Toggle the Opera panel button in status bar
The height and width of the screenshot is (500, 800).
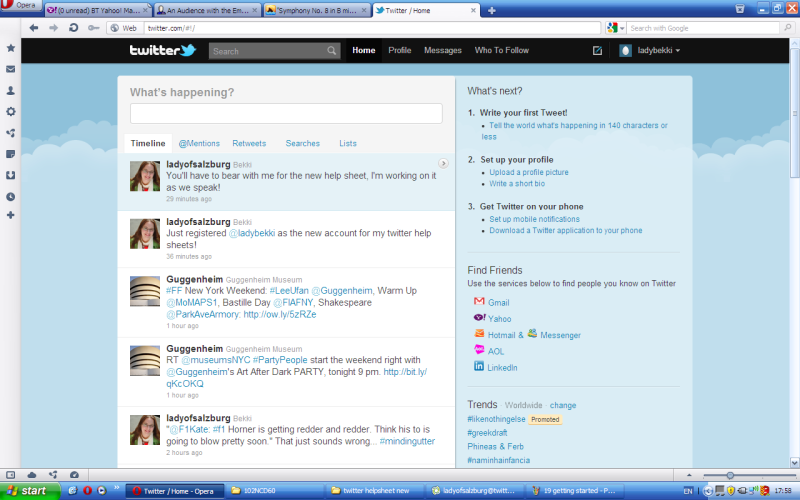click(x=10, y=474)
